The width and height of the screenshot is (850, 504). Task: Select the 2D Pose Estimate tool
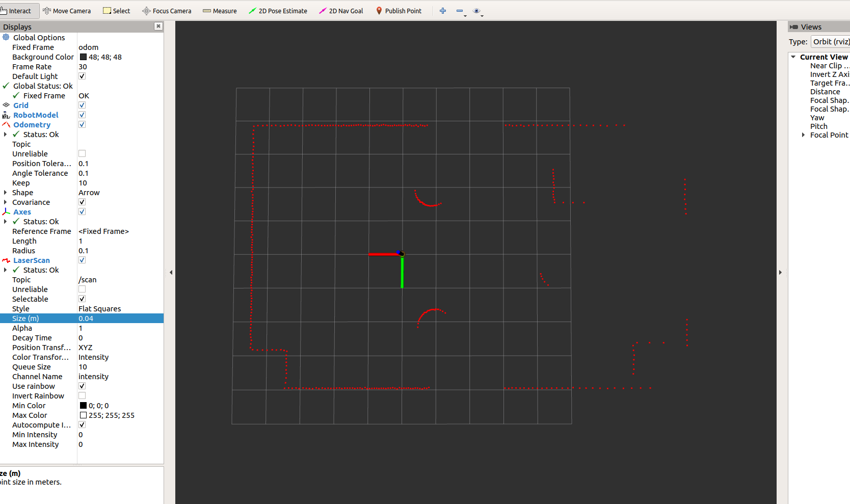[x=278, y=10]
